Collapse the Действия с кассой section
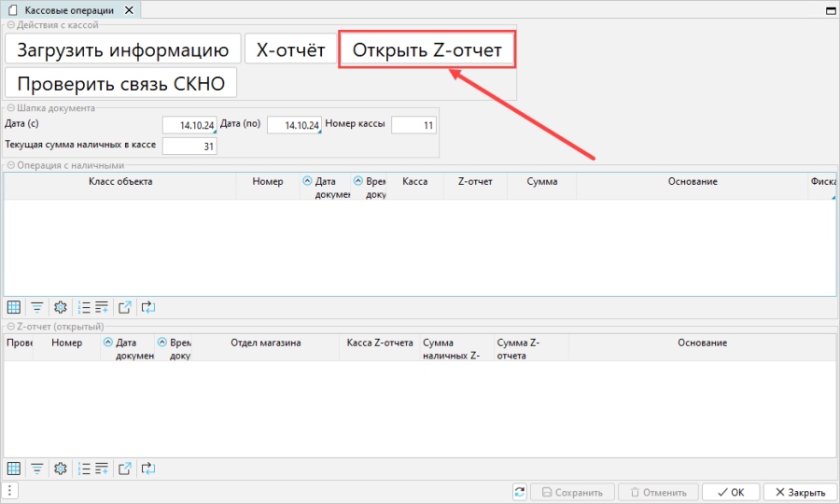Image resolution: width=840 pixels, height=504 pixels. click(10, 25)
